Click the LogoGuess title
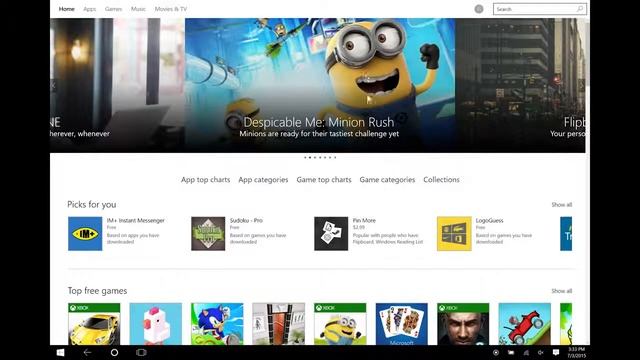 pos(489,220)
